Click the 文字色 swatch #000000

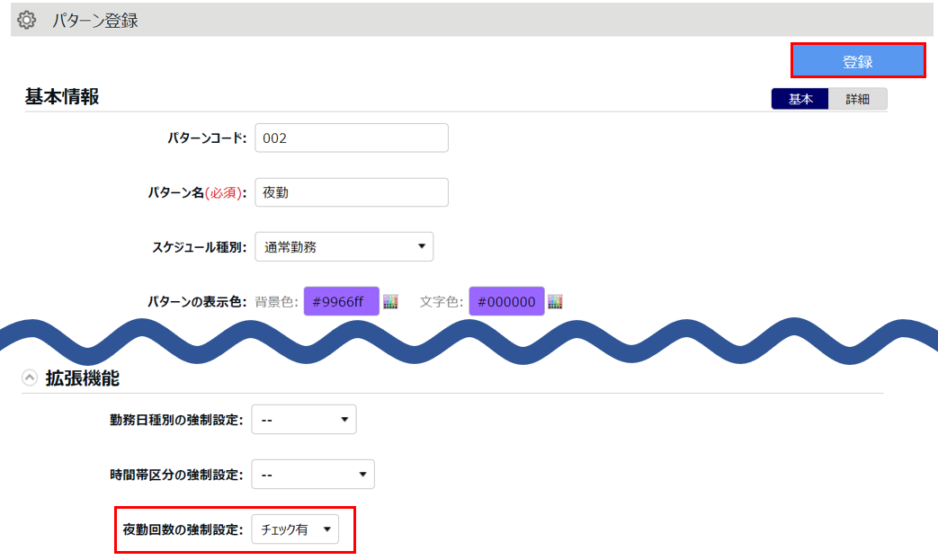tap(506, 301)
